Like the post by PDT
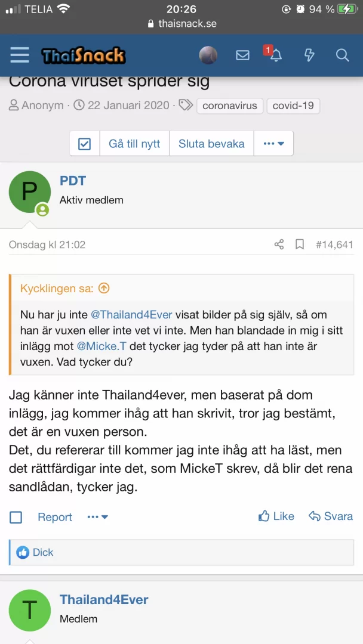The width and height of the screenshot is (363, 644). point(276,516)
